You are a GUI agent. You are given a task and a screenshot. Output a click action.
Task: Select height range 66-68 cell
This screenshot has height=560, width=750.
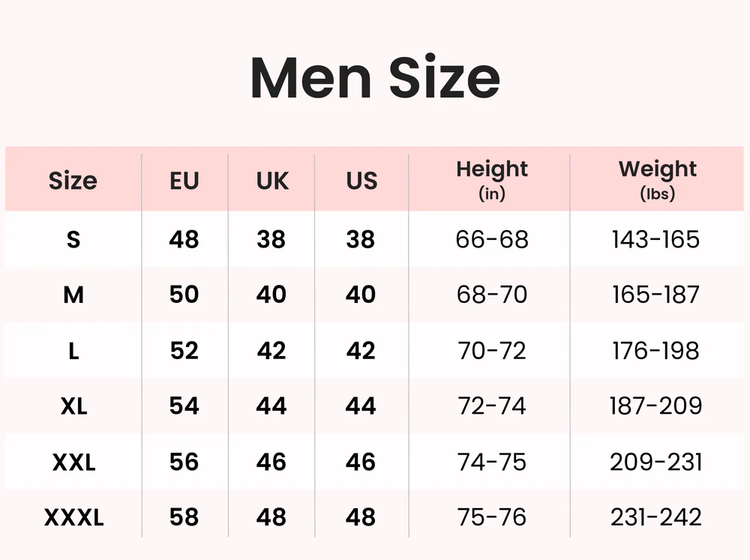pyautogui.click(x=492, y=240)
